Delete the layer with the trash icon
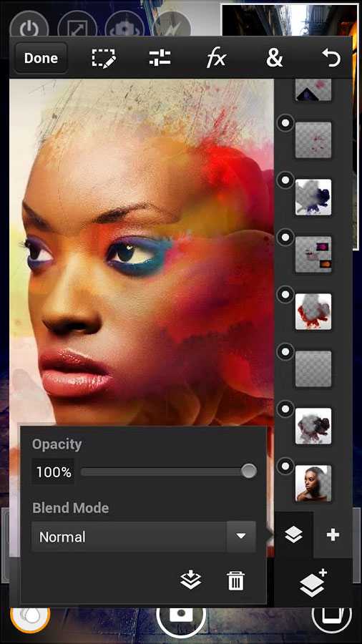This screenshot has width=362, height=644. point(235,580)
